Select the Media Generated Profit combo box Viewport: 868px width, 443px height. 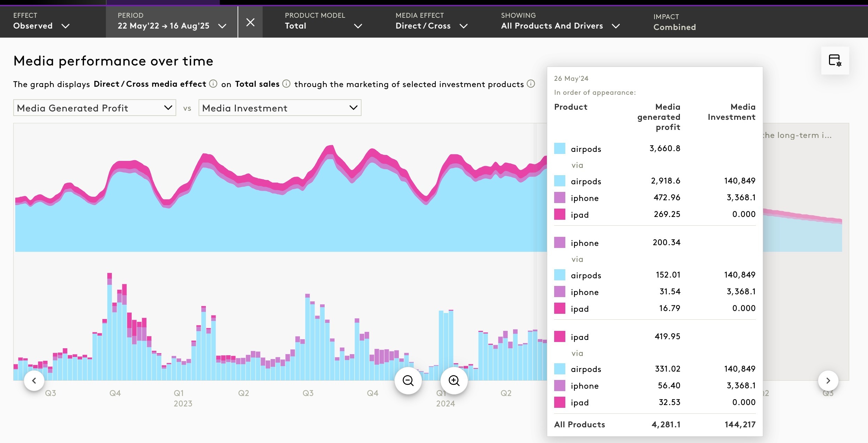click(94, 108)
